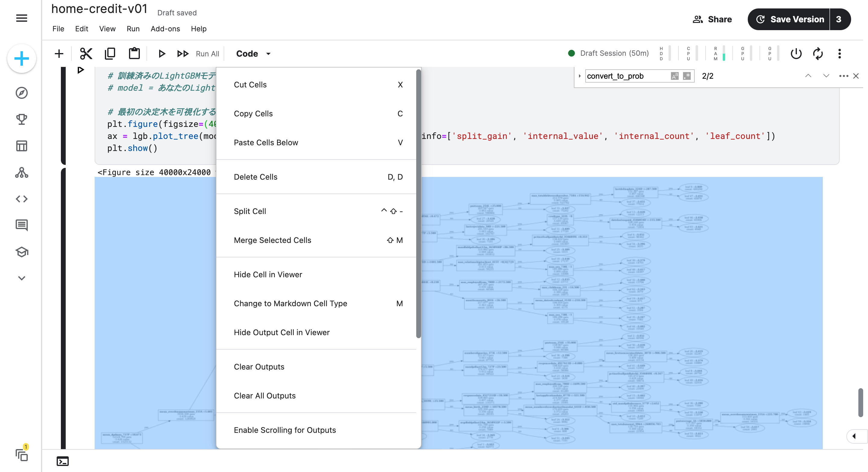Viewport: 868px width, 472px height.
Task: Toggle match case in find bar
Action: pos(674,76)
